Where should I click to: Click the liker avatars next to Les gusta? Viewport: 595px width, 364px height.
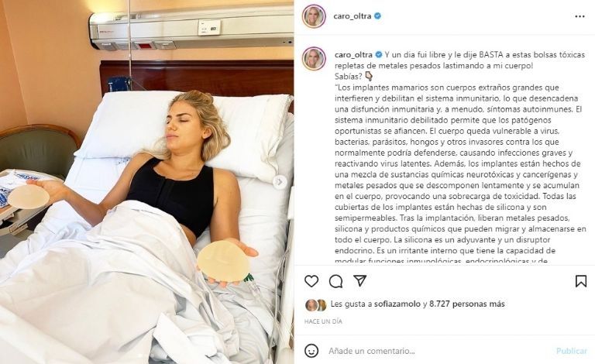click(x=316, y=305)
